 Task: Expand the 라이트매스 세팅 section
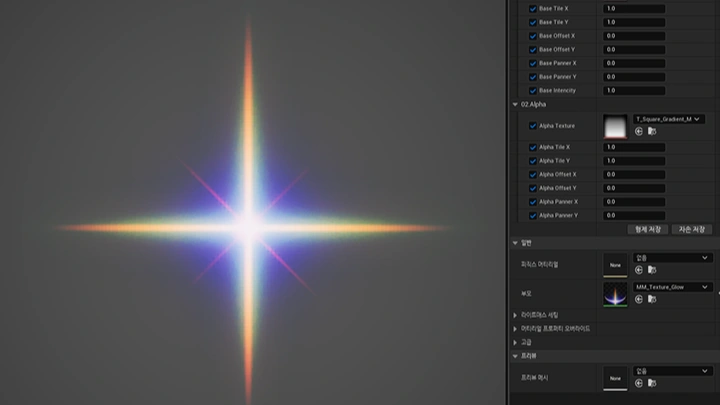tap(516, 315)
